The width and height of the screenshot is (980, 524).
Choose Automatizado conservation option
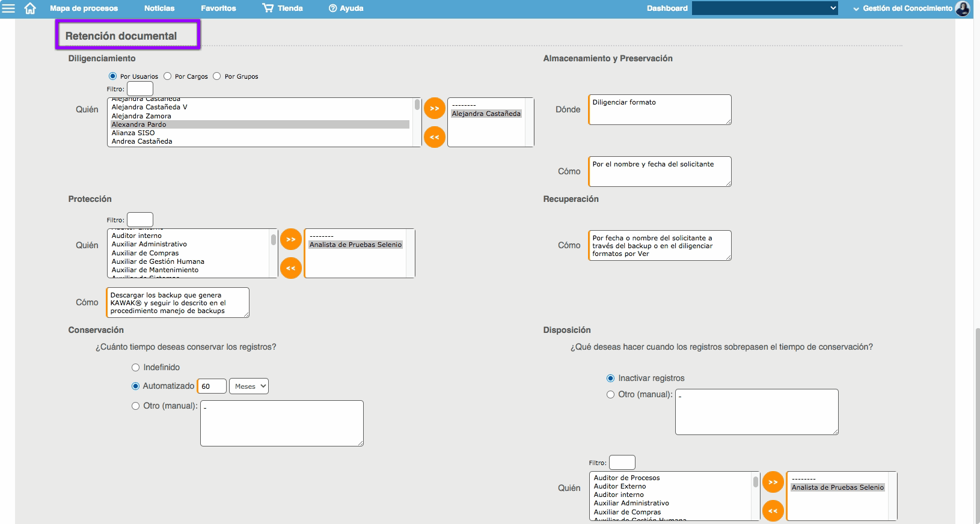[x=135, y=386]
